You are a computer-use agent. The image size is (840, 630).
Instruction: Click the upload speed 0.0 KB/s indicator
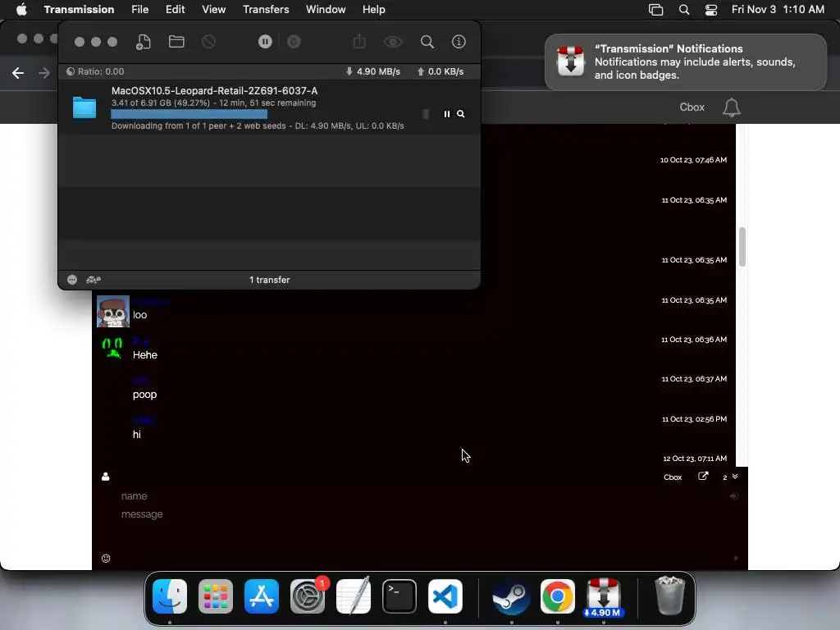pos(441,72)
